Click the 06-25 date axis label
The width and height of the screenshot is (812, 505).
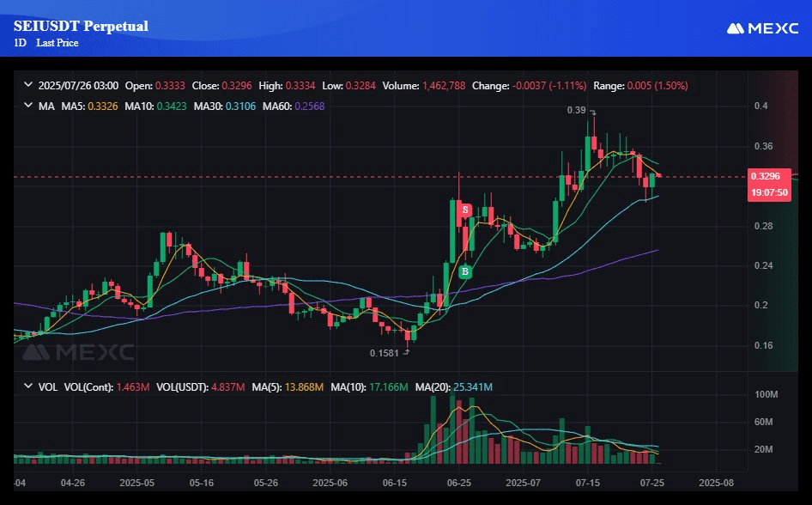click(x=459, y=483)
